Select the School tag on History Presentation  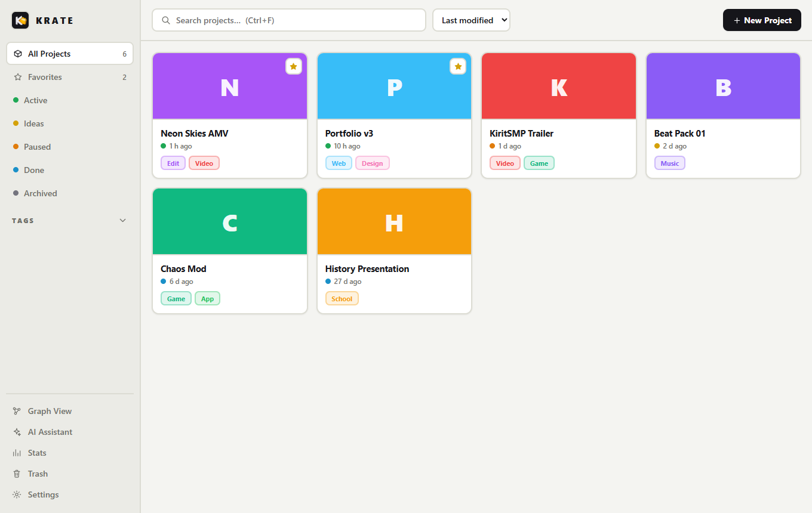pos(342,298)
